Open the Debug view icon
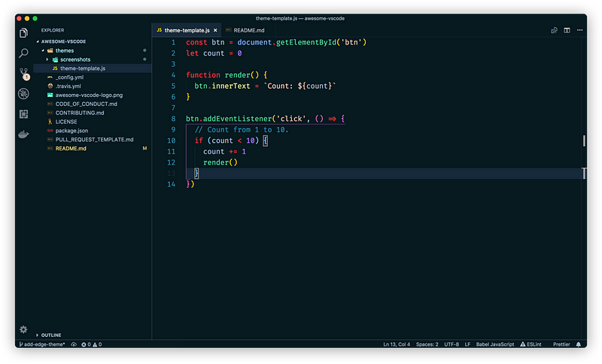Screen dimensions: 602x364 pyautogui.click(x=23, y=93)
